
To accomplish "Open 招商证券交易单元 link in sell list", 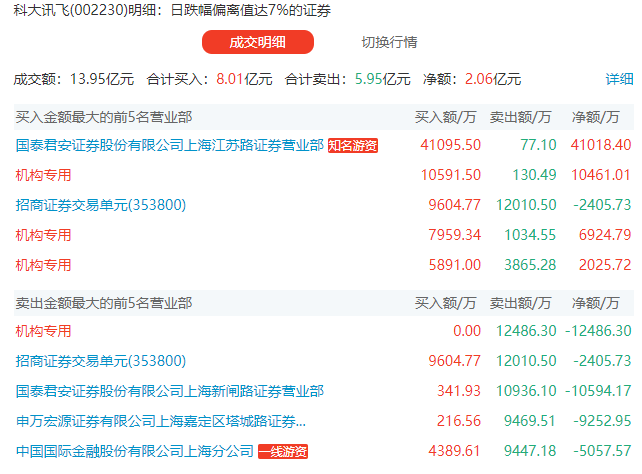I will pos(101,361).
